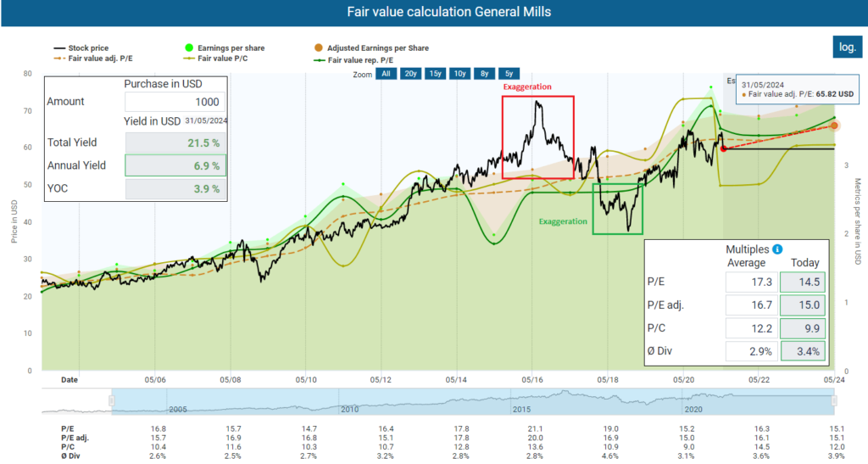Viewport: 868px width, 464px height.
Task: Click the navigator 2010 timeline label
Action: tap(349, 409)
